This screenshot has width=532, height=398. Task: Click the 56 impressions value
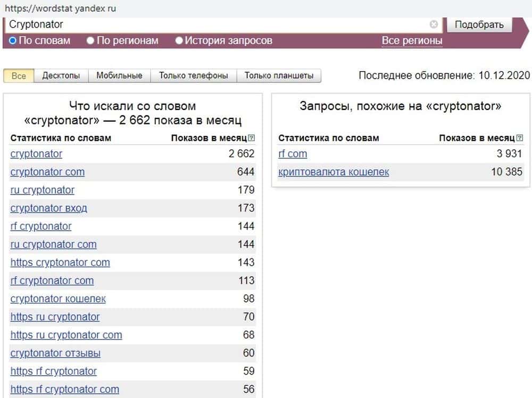tap(248, 389)
